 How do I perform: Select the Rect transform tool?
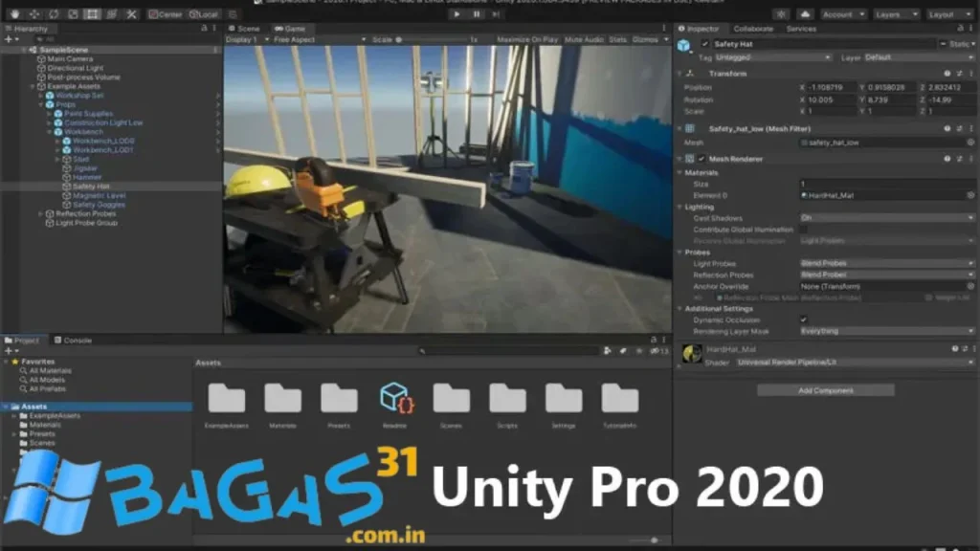pos(93,13)
